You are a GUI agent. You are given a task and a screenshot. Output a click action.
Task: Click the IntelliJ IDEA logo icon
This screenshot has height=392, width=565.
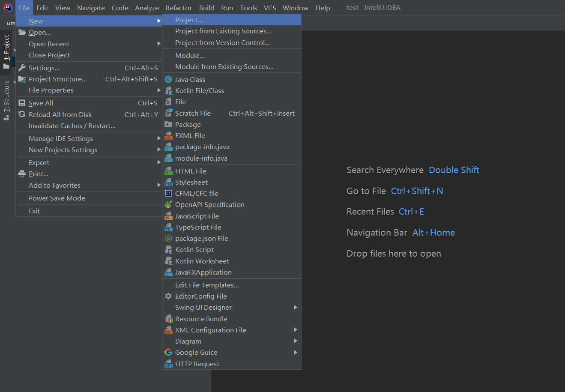click(x=8, y=7)
